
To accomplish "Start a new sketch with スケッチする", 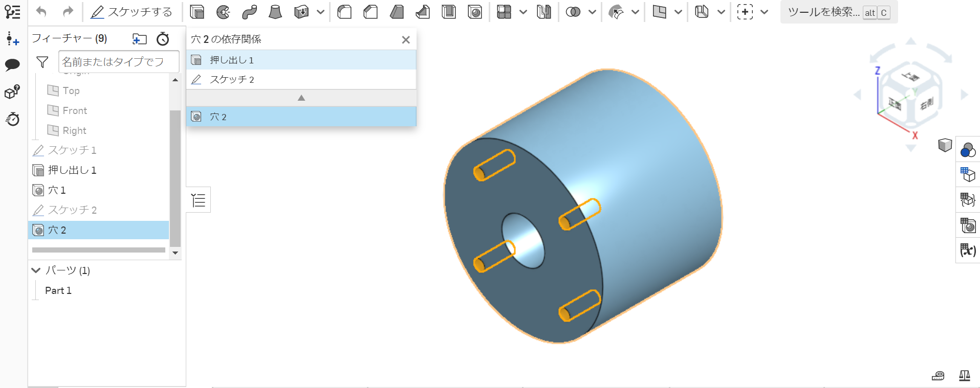I will [132, 12].
